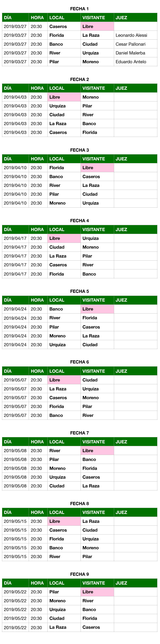Screen dimensions: 160x644
Task: Select the Cesar Pallonari judge cell
Action: click(130, 44)
